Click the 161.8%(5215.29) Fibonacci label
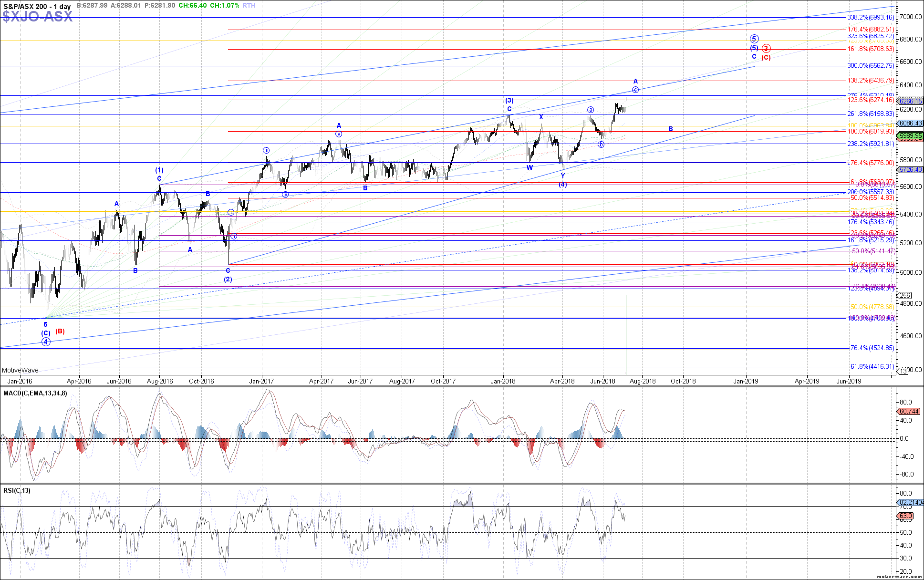This screenshot has height=580, width=924. (871, 240)
